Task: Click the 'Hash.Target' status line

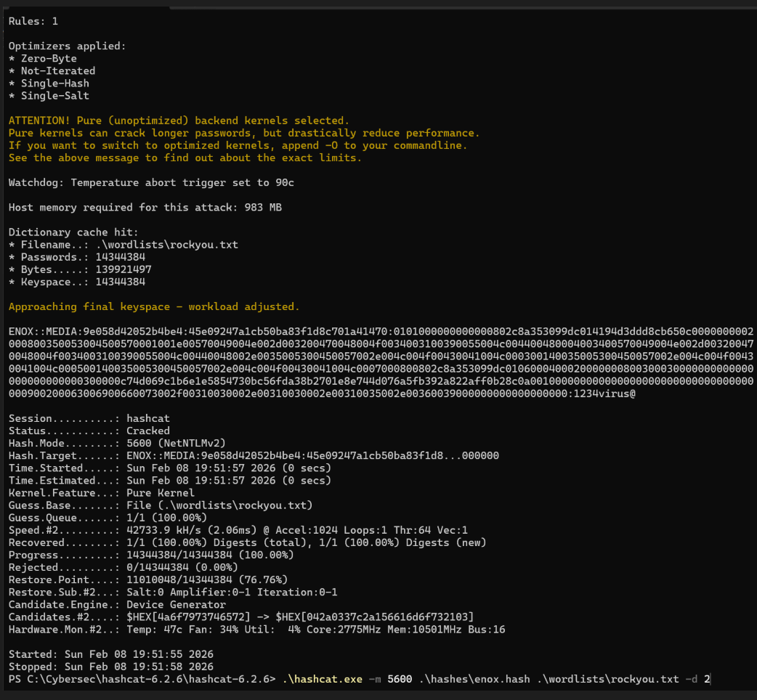Action: [254, 456]
